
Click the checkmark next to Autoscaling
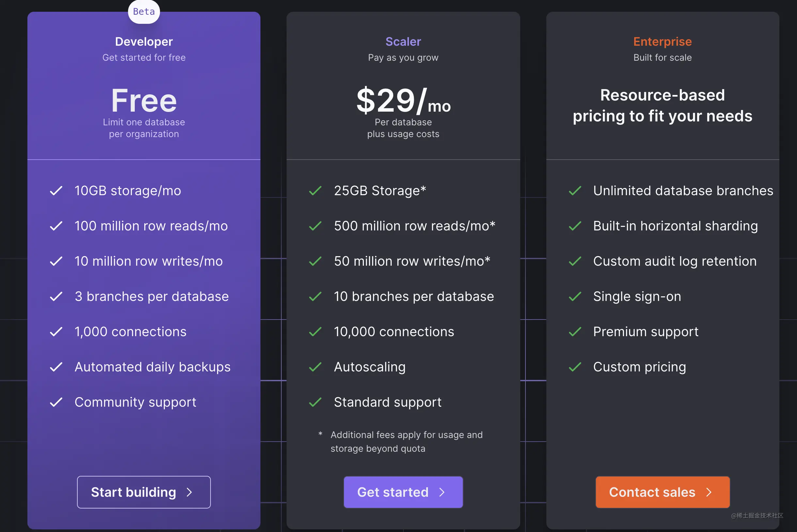316,367
